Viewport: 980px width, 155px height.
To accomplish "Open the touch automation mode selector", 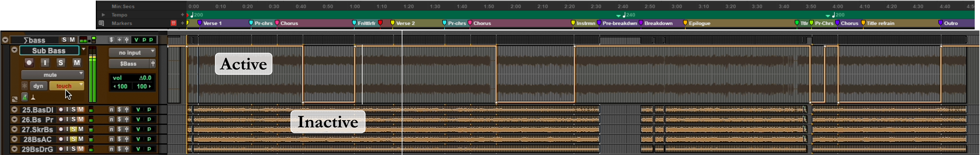I will point(67,86).
